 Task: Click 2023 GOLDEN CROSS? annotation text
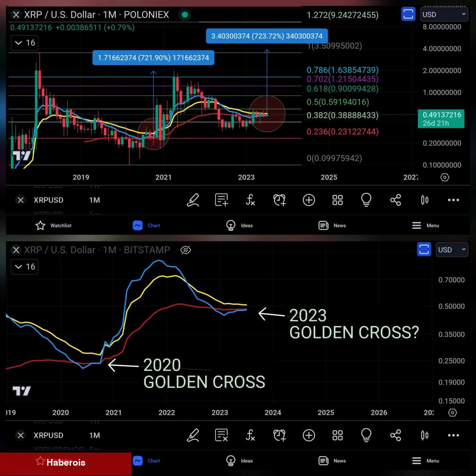pyautogui.click(x=354, y=324)
